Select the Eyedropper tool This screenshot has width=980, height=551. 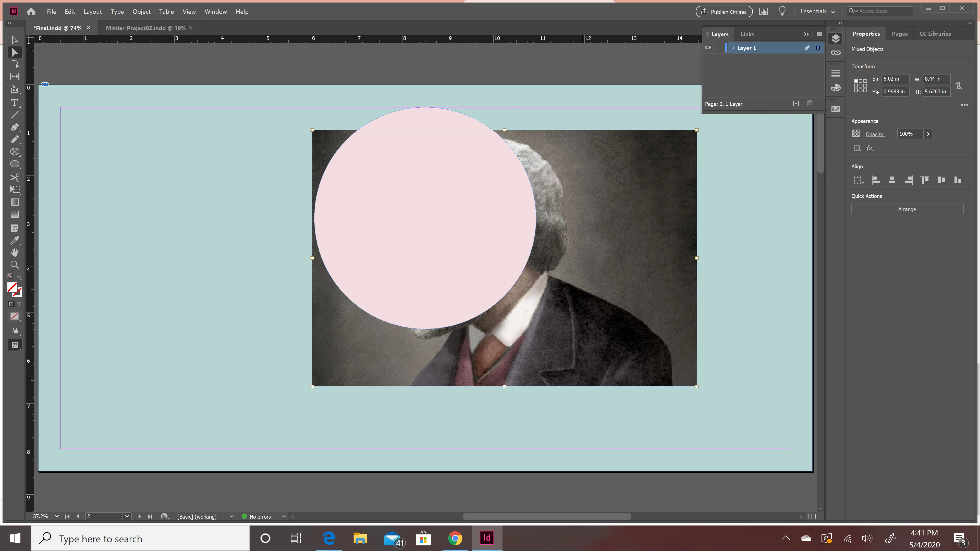tap(15, 240)
